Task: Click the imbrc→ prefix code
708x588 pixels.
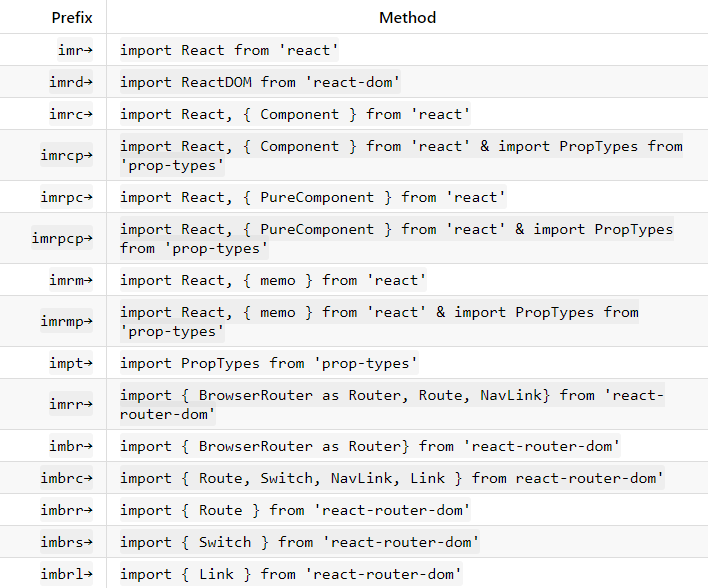Action: click(x=66, y=478)
